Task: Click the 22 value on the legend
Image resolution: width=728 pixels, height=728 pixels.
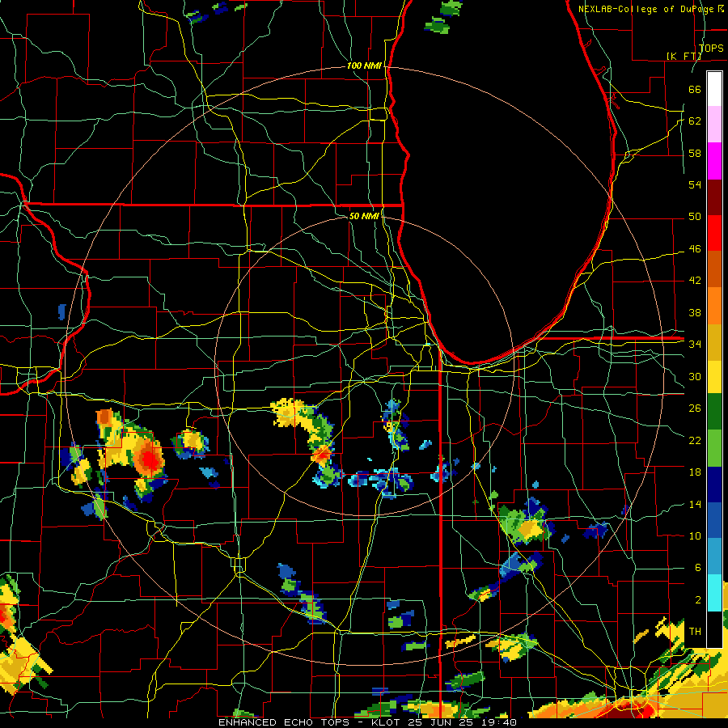Action: pos(695,440)
